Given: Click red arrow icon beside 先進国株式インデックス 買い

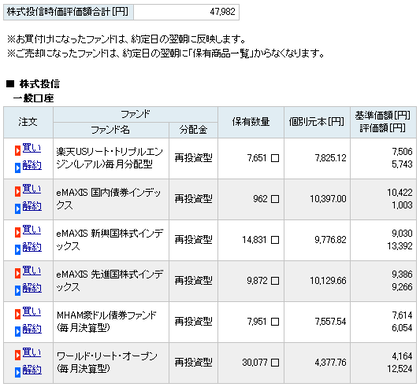Looking at the screenshot, I should (18, 274).
